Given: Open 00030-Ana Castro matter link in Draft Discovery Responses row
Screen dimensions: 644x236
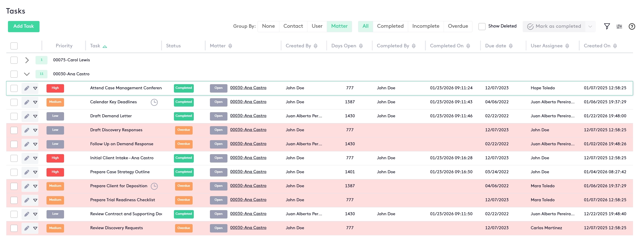Looking at the screenshot, I should pyautogui.click(x=248, y=130).
